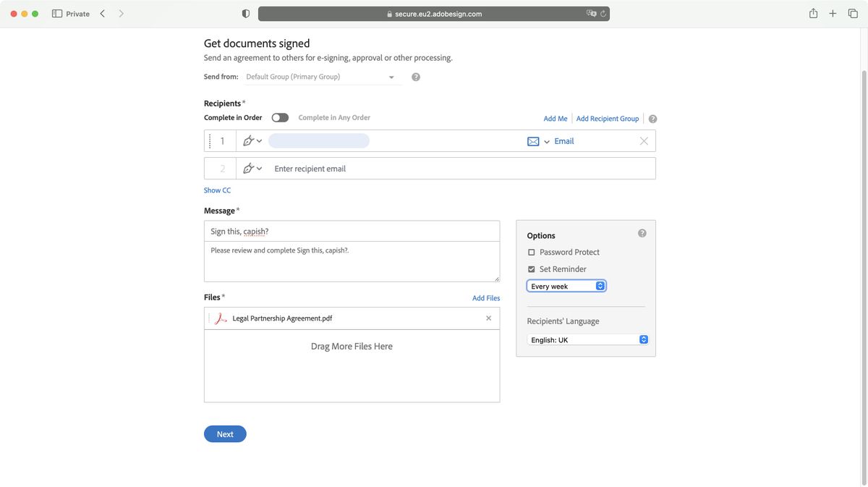
Task: Select the signature role icon for recipient 1
Action: 249,140
